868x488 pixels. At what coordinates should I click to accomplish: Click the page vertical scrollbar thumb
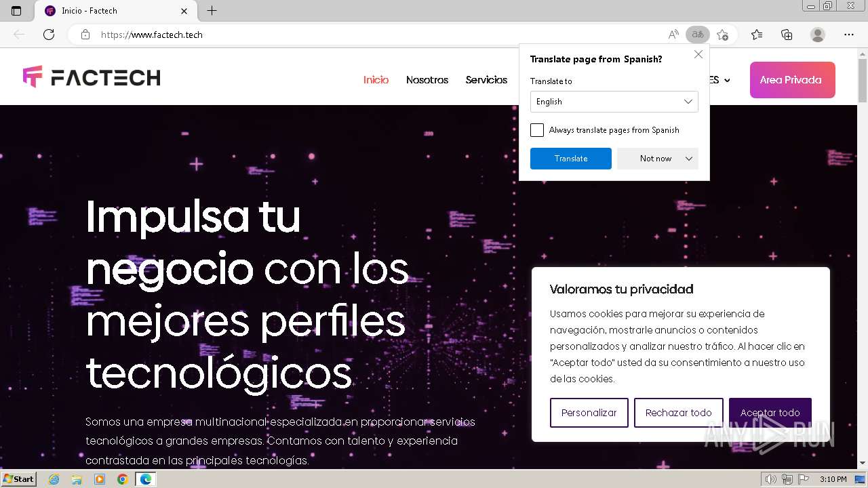coord(863,81)
